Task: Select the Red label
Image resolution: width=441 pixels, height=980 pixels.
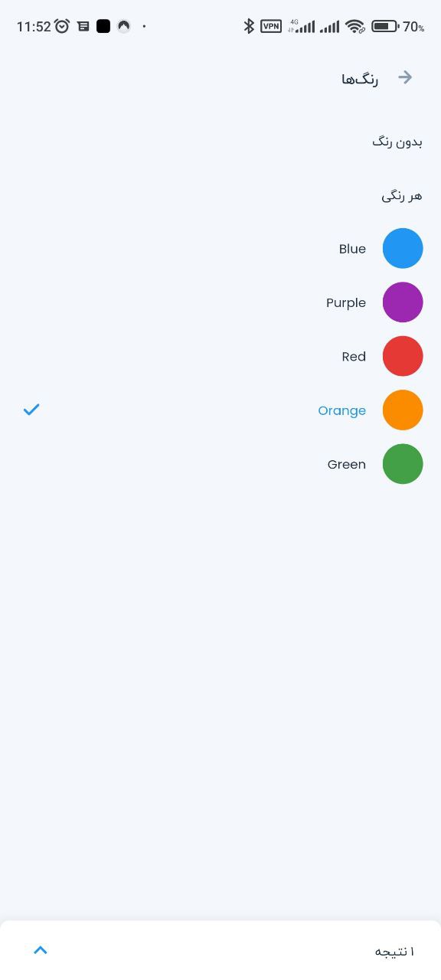Action: click(x=354, y=357)
